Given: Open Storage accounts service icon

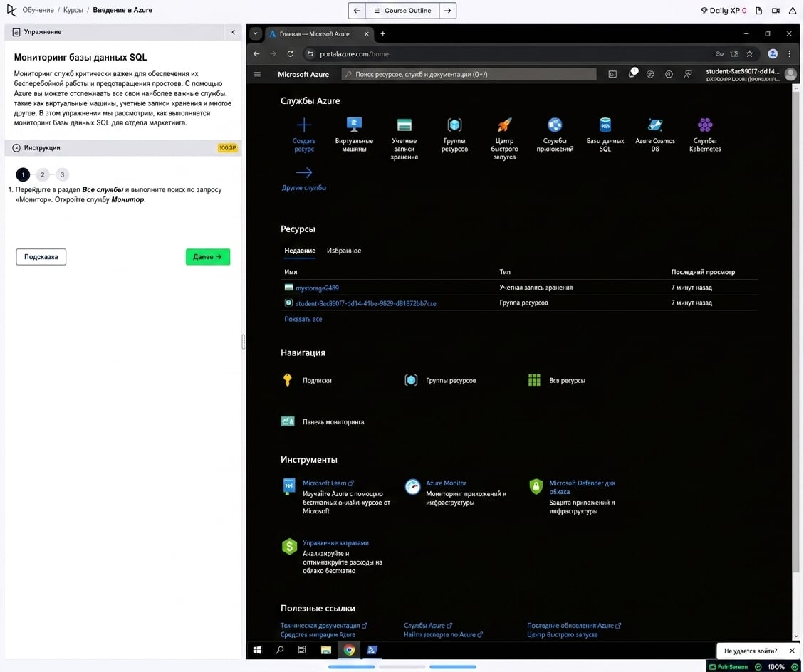Looking at the screenshot, I should 404,125.
